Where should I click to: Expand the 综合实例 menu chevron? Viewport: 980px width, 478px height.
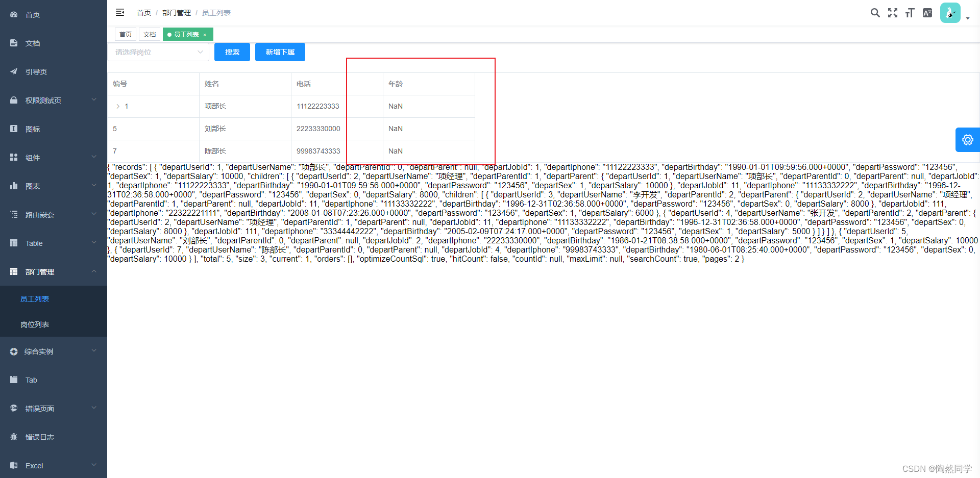[94, 350]
